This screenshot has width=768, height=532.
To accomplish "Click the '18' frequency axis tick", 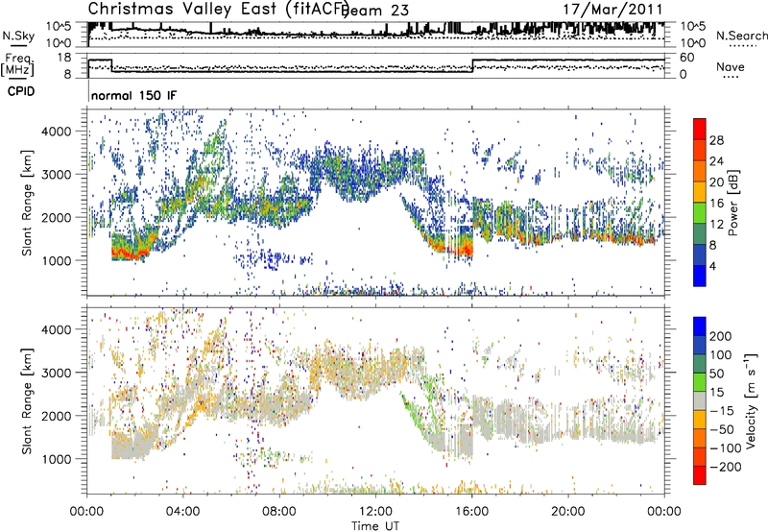I will click(x=64, y=58).
